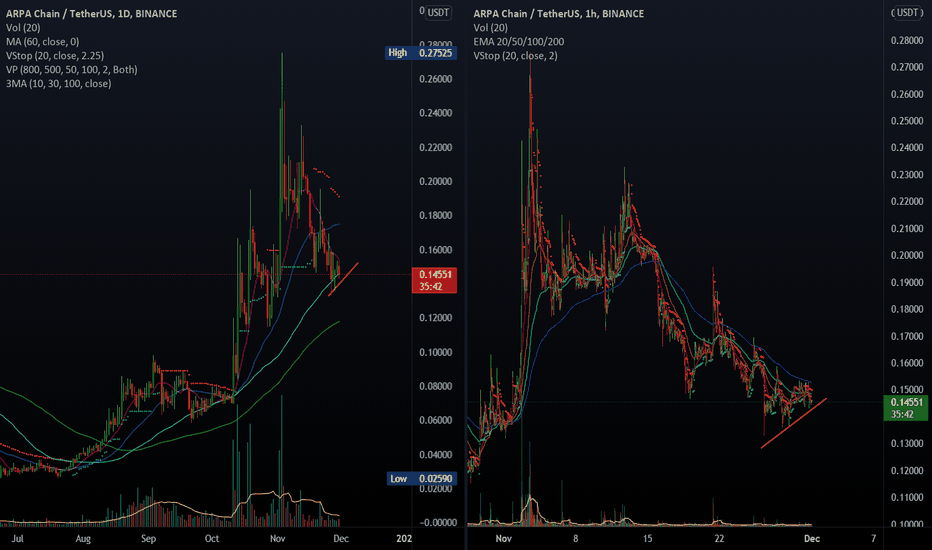Click the Jul label on left time axis
The width and height of the screenshot is (932, 550).
coord(18,539)
